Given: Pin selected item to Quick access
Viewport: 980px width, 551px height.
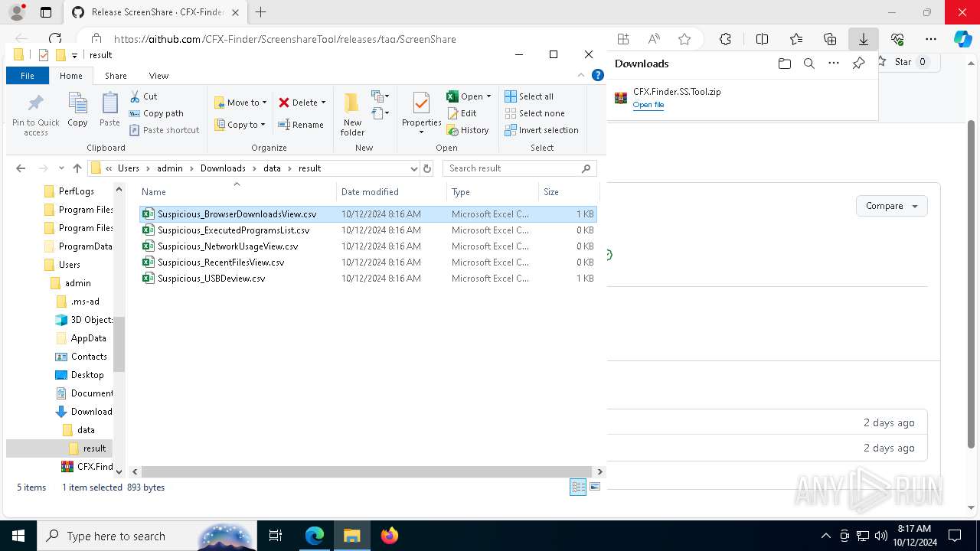Looking at the screenshot, I should point(35,115).
